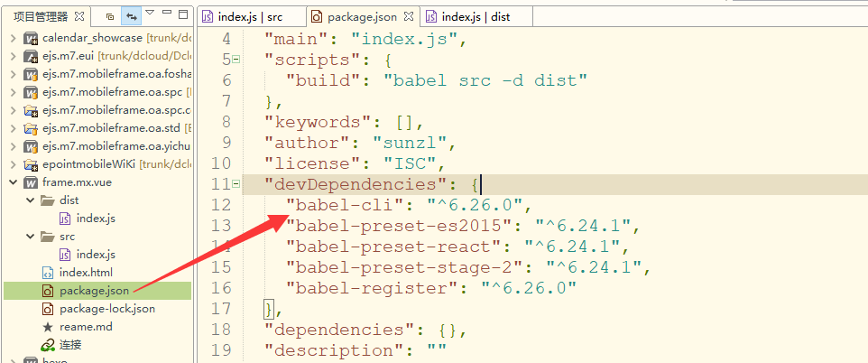868x363 pixels.
Task: Switch to the package.json editor tab
Action: (363, 16)
